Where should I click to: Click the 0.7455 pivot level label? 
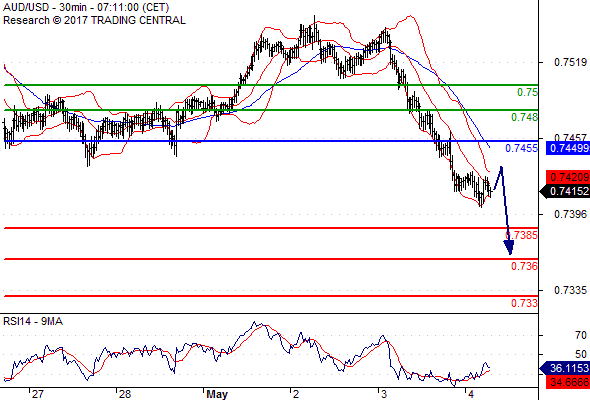tap(522, 148)
